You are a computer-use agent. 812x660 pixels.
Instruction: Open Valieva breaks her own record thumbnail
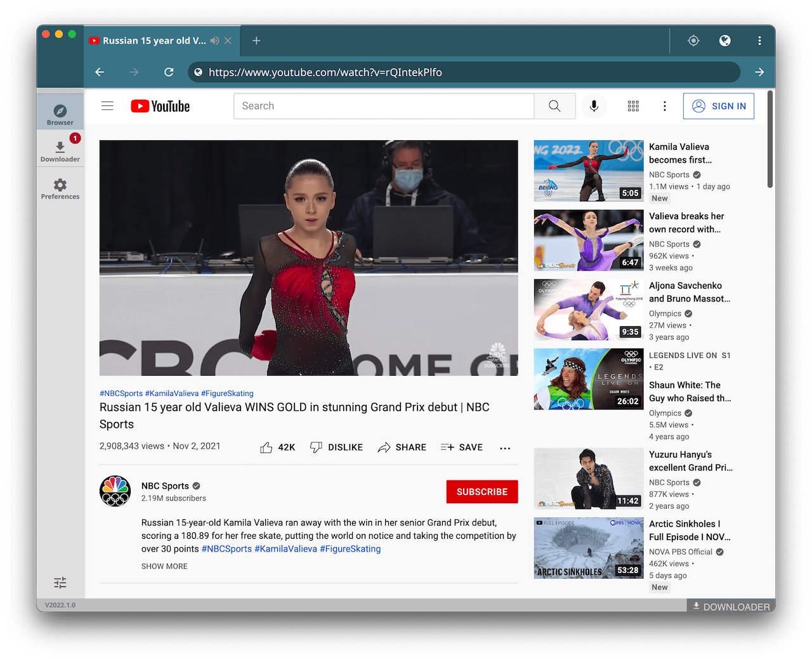click(x=589, y=241)
